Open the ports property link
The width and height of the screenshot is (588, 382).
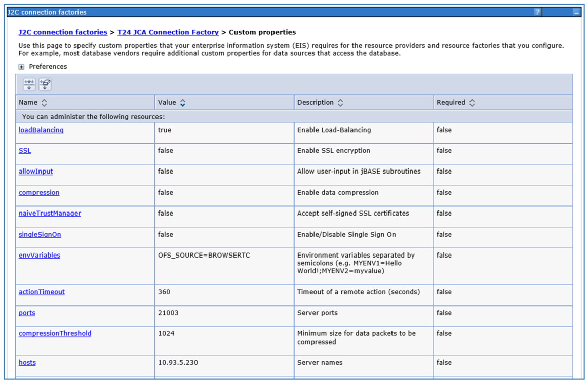click(27, 313)
